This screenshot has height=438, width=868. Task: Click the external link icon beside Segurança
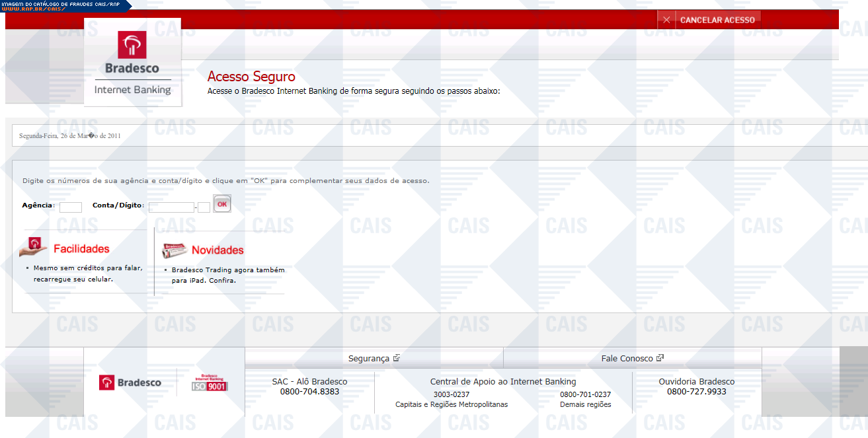tap(397, 358)
